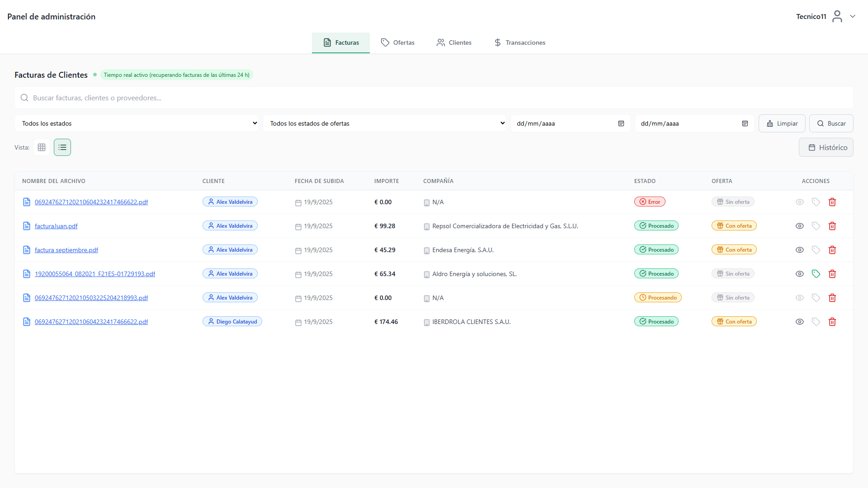Image resolution: width=868 pixels, height=488 pixels.
Task: Click eye icon in Procesando row
Action: coord(800,298)
